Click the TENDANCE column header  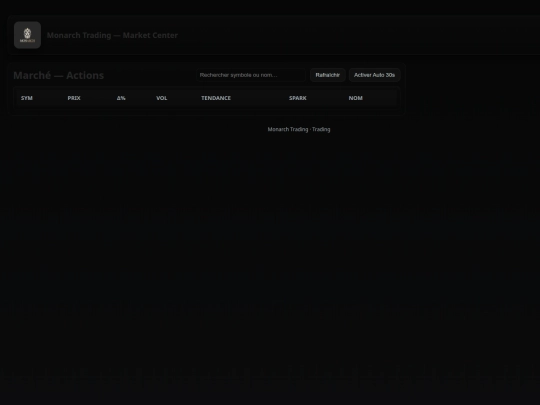click(x=216, y=98)
